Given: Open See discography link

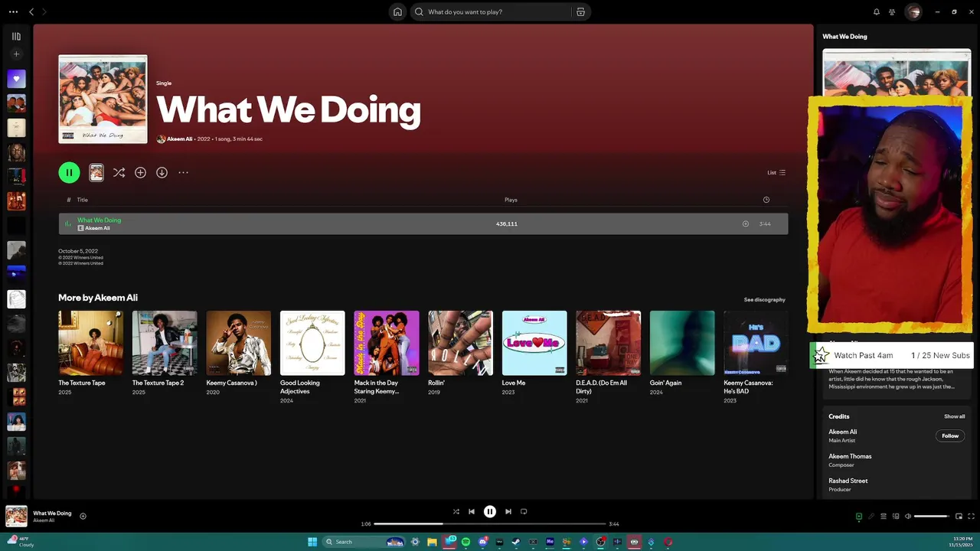Looking at the screenshot, I should [764, 300].
